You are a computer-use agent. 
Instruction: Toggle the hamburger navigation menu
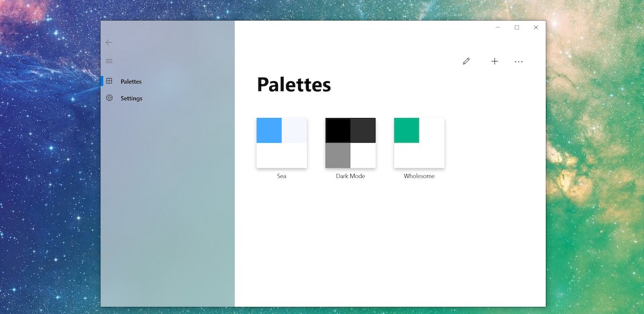109,61
